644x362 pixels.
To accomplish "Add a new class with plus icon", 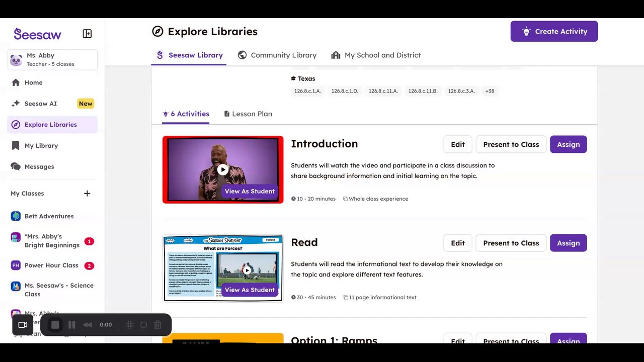I will [x=87, y=194].
